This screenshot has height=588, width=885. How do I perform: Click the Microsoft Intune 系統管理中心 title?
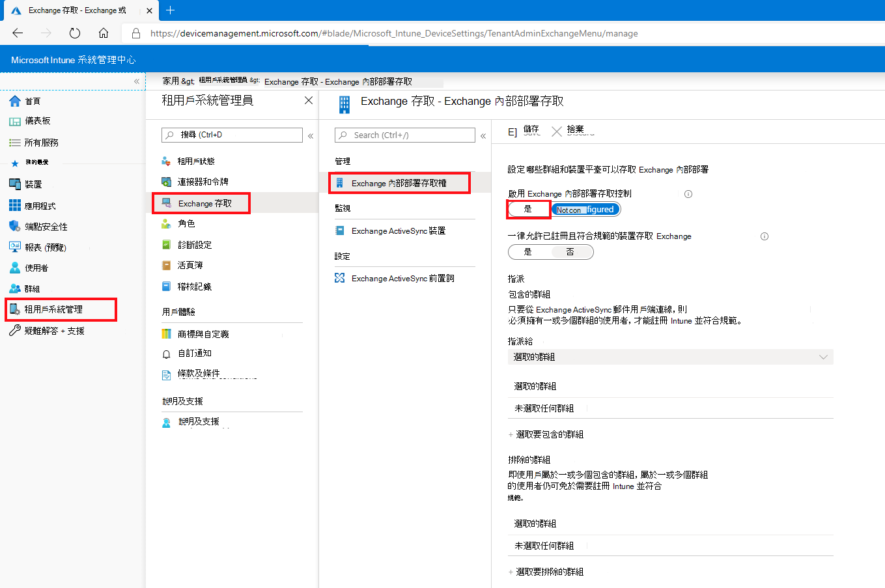pos(74,59)
